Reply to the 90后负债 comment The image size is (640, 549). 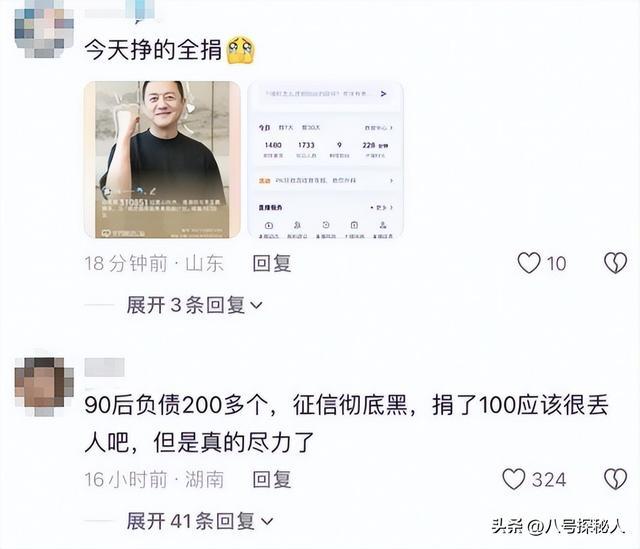[271, 479]
